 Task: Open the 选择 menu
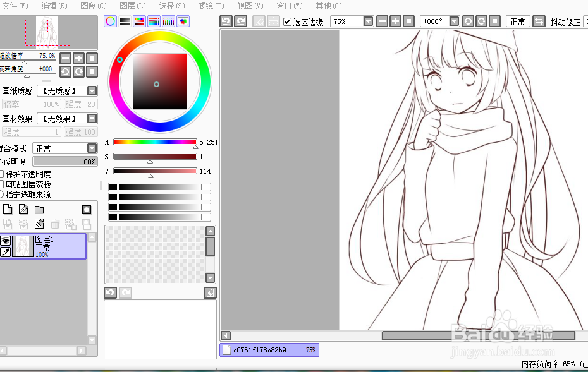(172, 6)
